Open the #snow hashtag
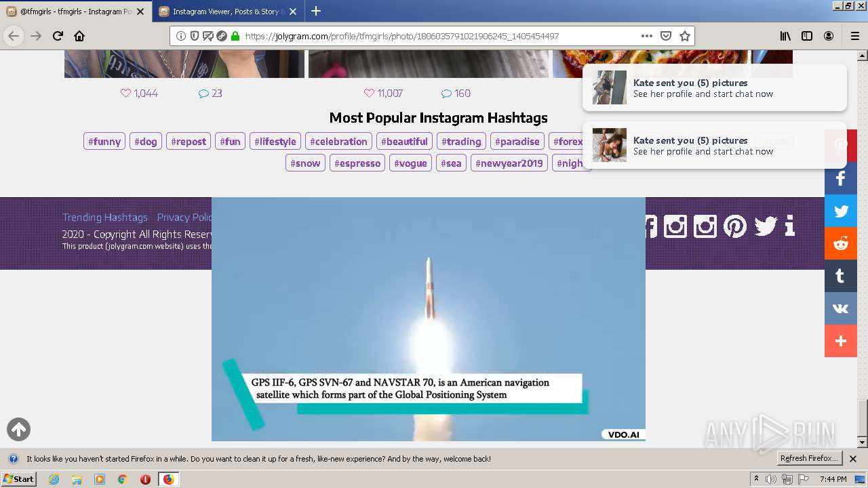 pos(305,163)
